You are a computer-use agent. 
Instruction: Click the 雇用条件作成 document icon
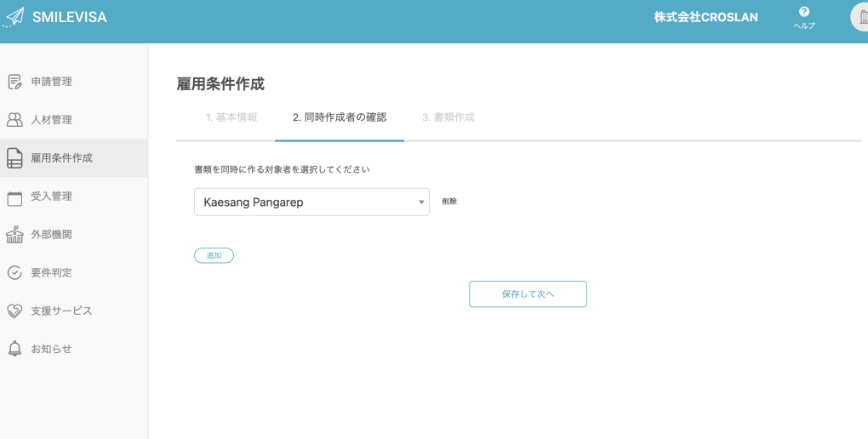click(14, 157)
